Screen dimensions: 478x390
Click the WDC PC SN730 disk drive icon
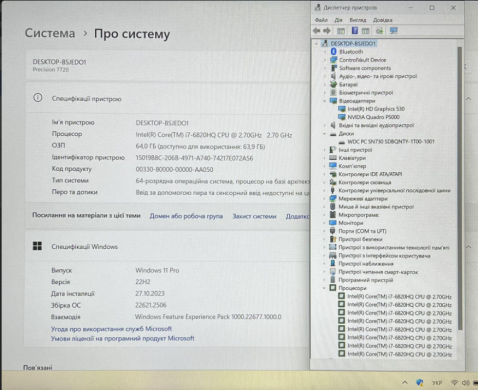pos(342,142)
